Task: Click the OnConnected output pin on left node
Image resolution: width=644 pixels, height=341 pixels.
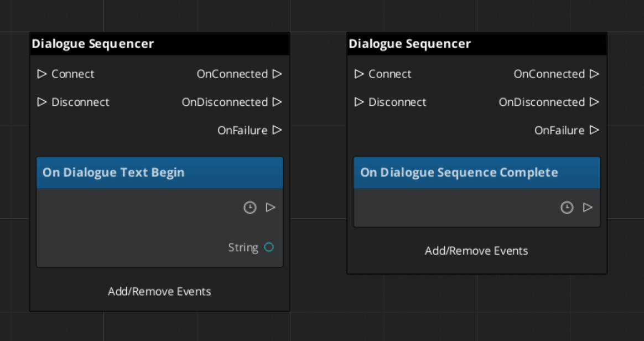Action: click(277, 74)
